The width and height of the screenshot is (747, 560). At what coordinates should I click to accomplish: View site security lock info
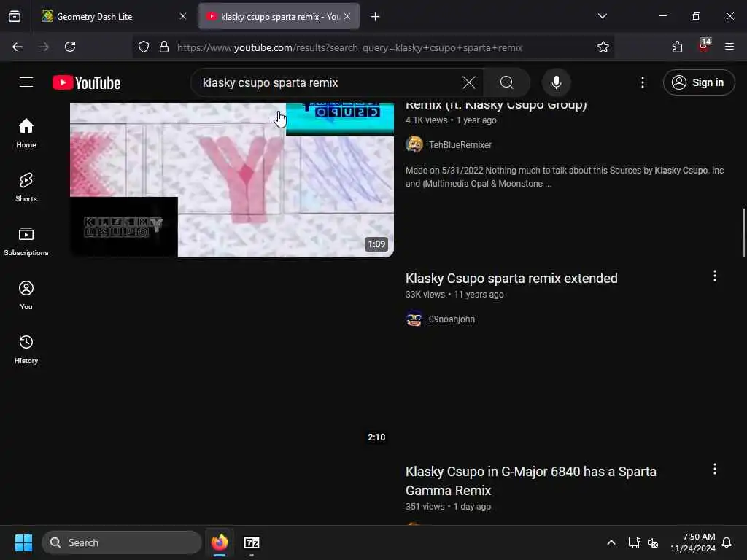coord(164,47)
